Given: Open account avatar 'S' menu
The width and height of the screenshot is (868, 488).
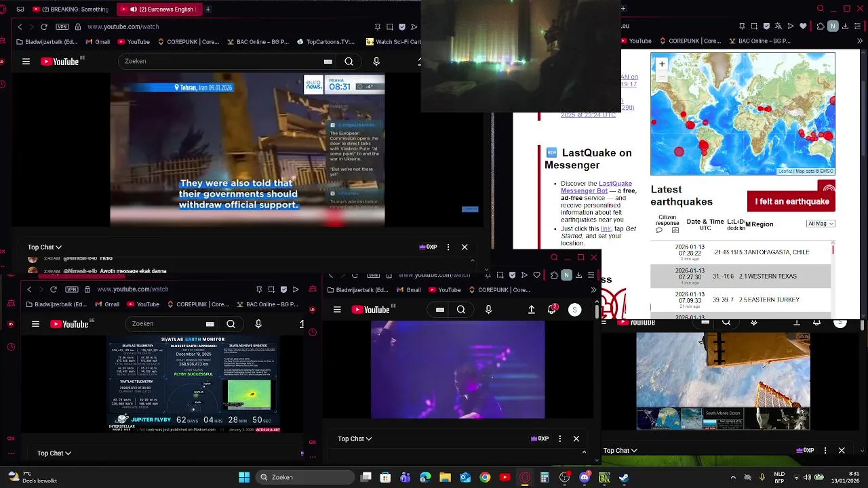Looking at the screenshot, I should (574, 310).
